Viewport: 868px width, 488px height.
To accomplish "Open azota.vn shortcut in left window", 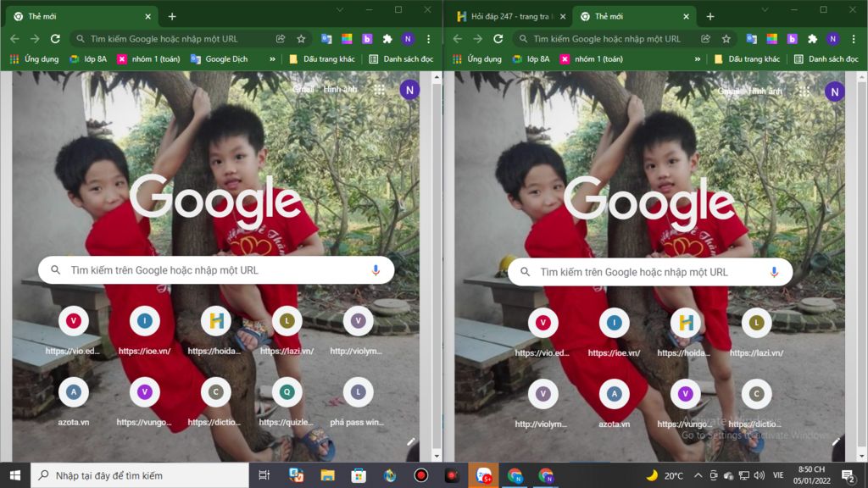I will 73,402.
